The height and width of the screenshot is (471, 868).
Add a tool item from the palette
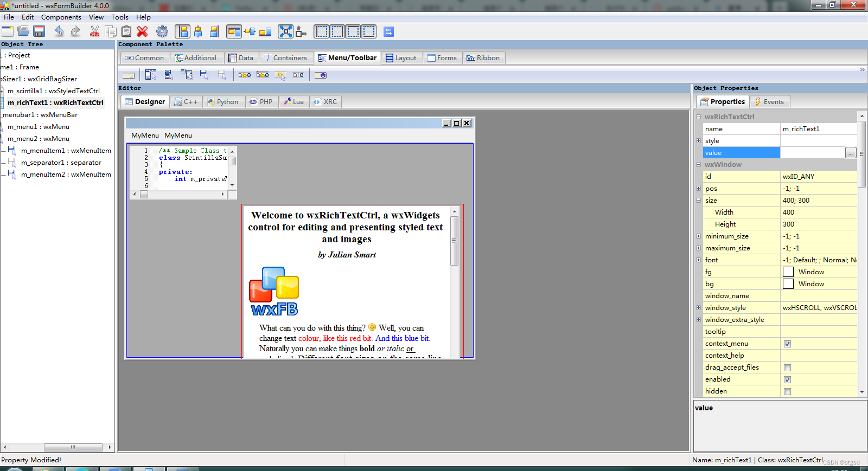pos(280,75)
